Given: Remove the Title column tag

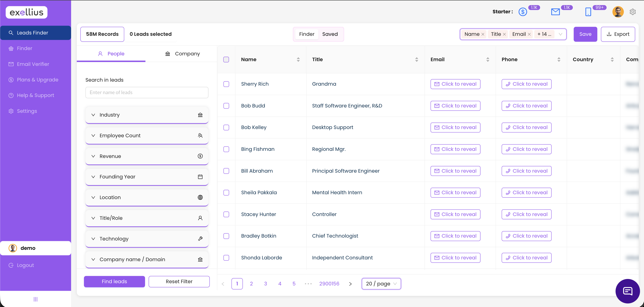Looking at the screenshot, I should (x=504, y=34).
